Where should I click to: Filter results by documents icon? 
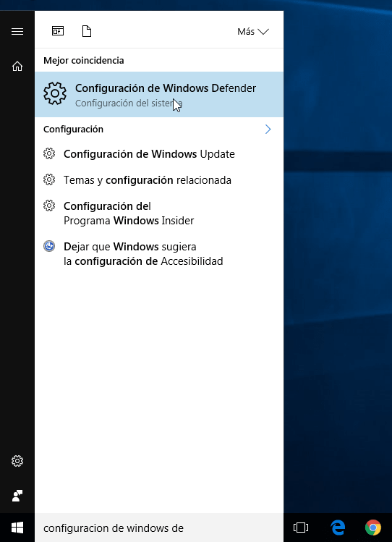pos(87,31)
